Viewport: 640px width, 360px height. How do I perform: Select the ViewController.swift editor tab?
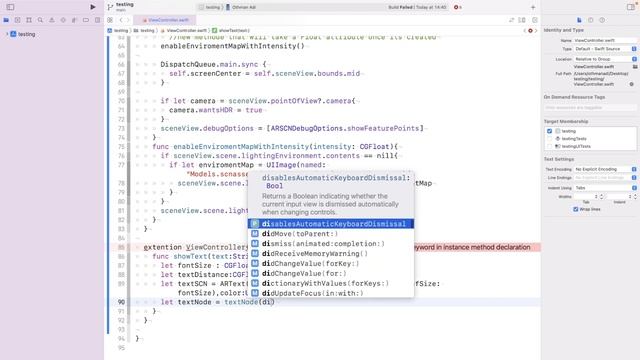click(165, 20)
